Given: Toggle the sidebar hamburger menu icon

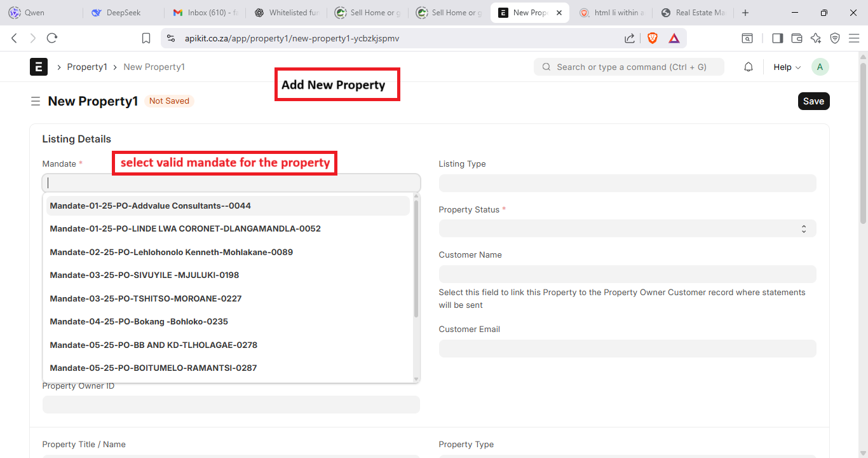Looking at the screenshot, I should coord(36,101).
